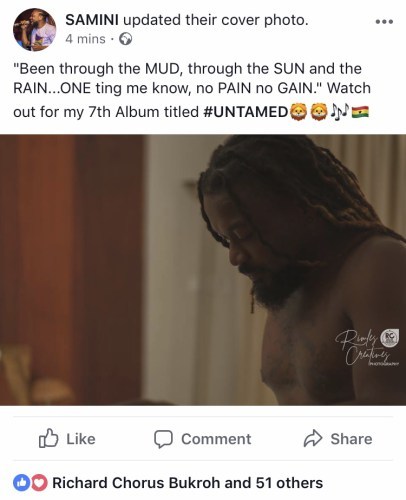
Task: Click the Like button label
Action: tap(81, 439)
